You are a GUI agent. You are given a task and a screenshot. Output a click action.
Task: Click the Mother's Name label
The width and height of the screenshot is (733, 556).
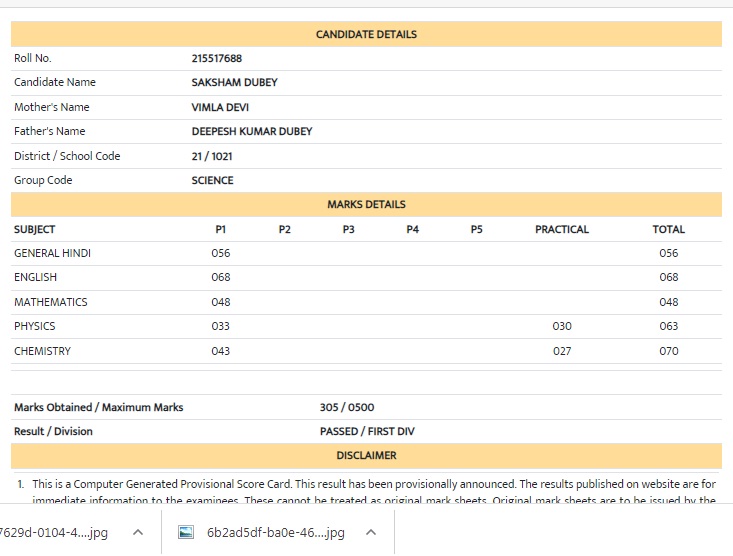click(51, 107)
